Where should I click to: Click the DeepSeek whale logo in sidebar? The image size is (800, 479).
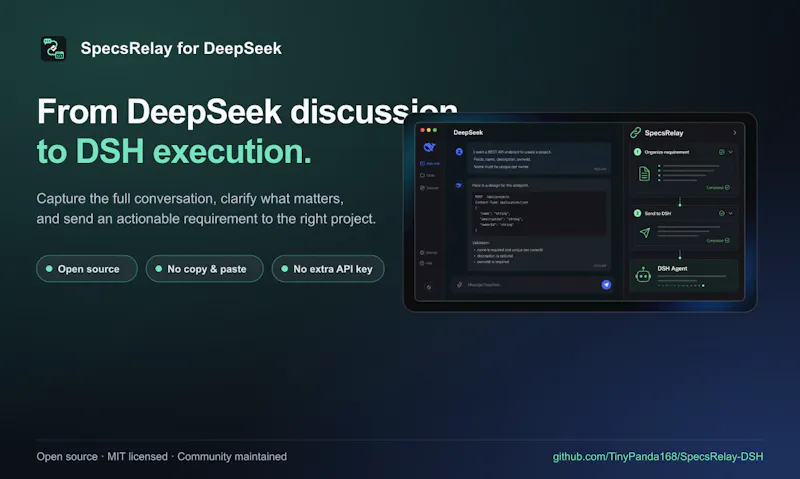point(429,147)
